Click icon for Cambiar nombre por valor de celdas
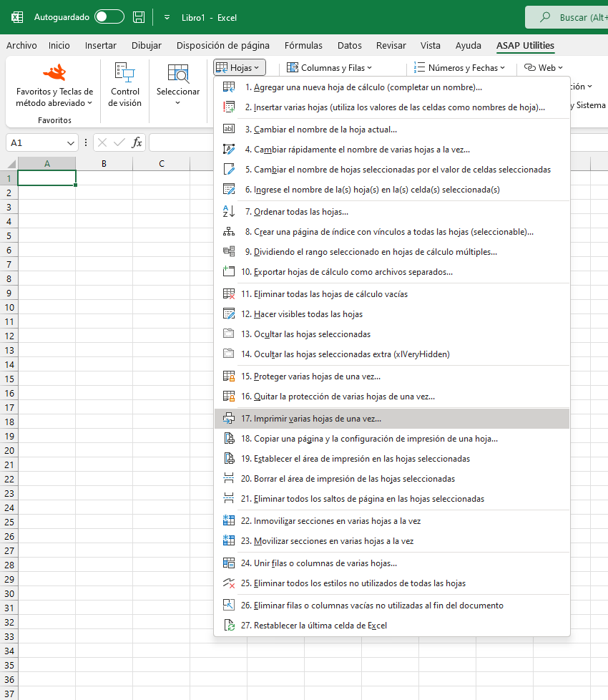Image resolution: width=608 pixels, height=700 pixels. pos(229,170)
